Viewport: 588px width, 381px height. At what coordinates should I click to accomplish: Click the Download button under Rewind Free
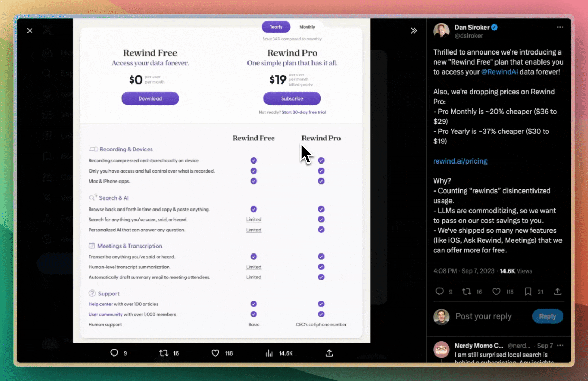click(150, 98)
